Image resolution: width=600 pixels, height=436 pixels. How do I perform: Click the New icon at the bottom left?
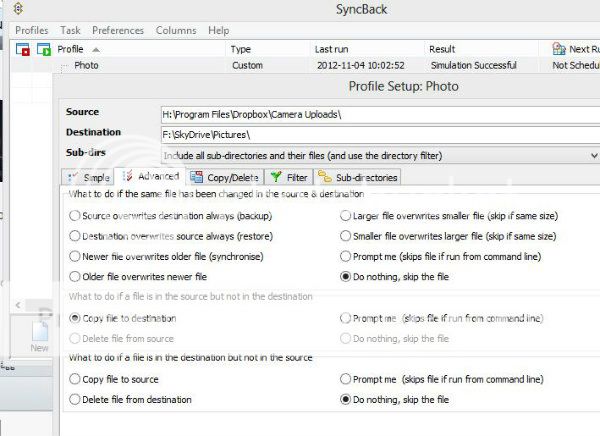(x=40, y=333)
